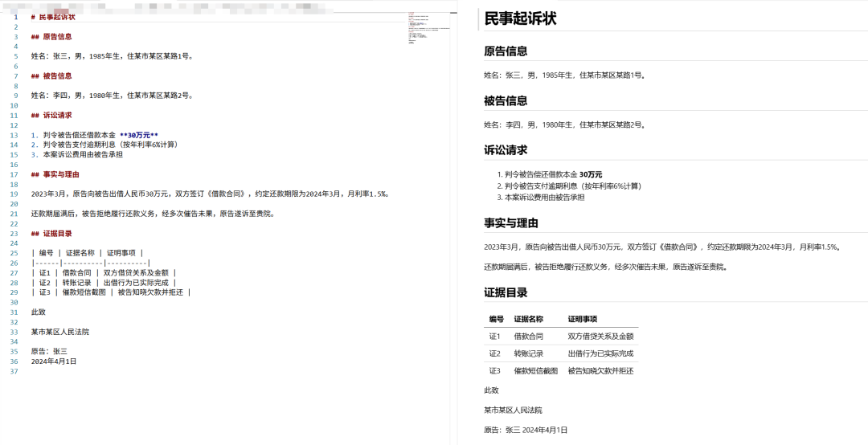The image size is (868, 445).
Task: Click '某市某区人民法院' in the preview pane
Action: 513,410
